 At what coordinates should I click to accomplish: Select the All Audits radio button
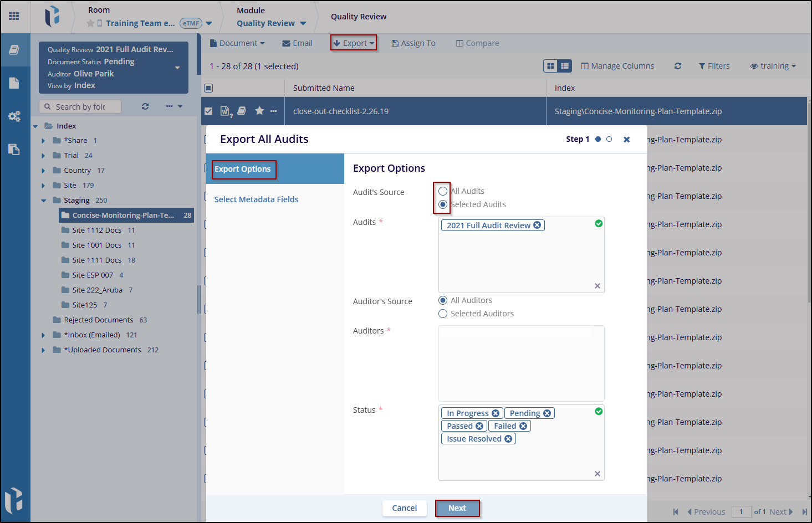tap(443, 191)
